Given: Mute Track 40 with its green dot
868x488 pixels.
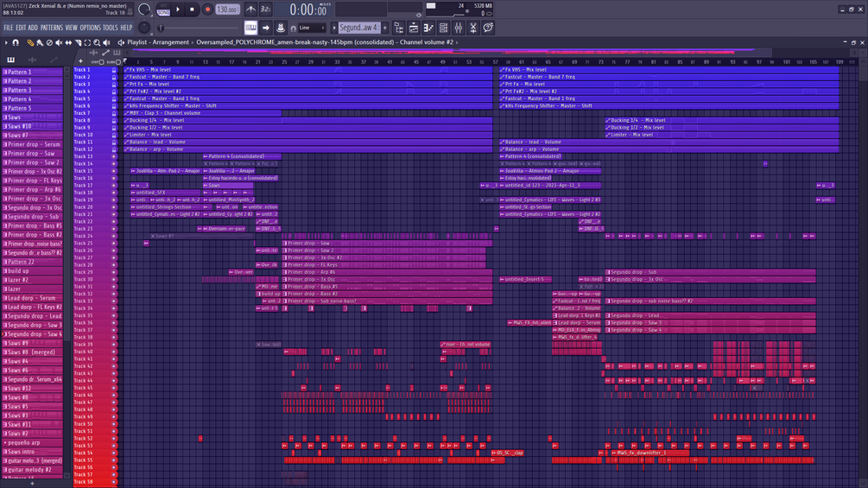Looking at the screenshot, I should [115, 352].
